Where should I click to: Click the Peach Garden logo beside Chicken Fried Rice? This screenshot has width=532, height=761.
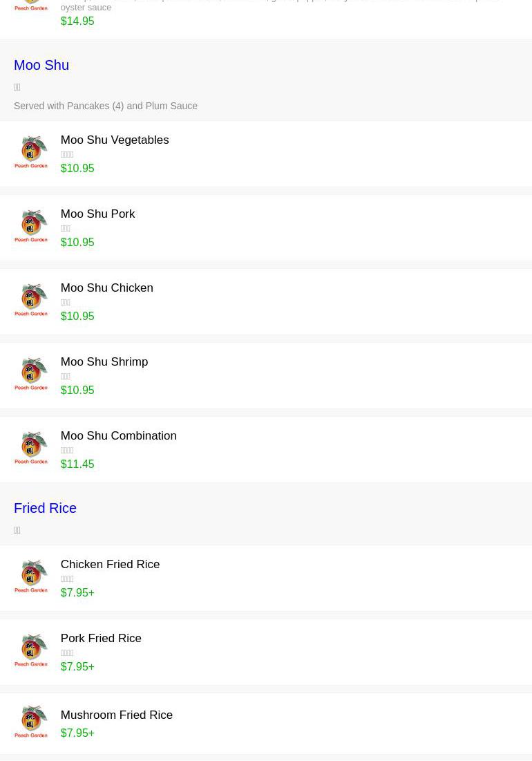click(x=31, y=576)
